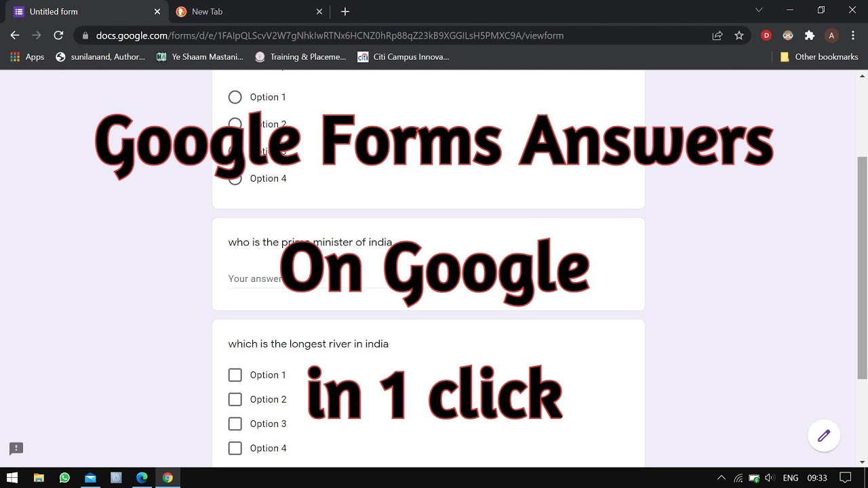Image resolution: width=868 pixels, height=488 pixels.
Task: Click the share page icon in address bar
Action: [717, 35]
